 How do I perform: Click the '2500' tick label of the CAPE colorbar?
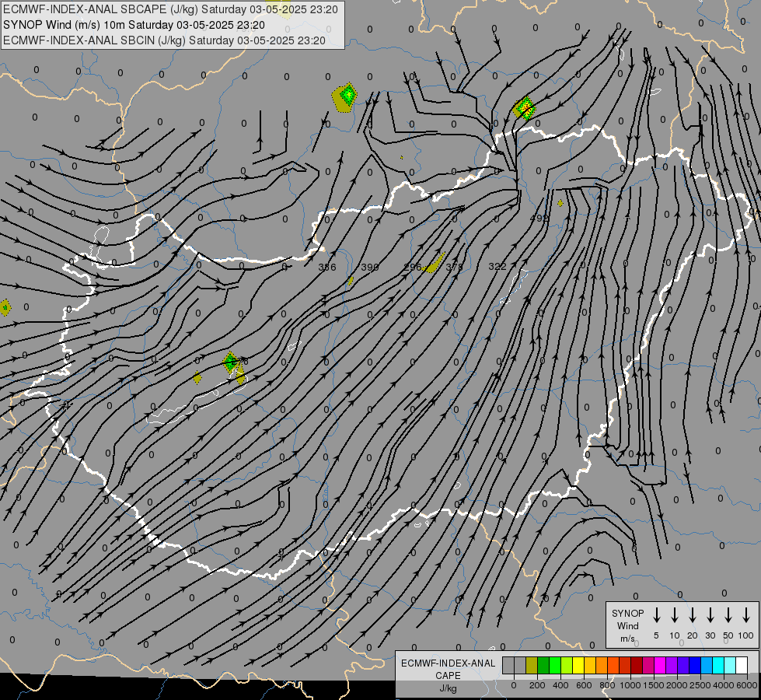click(700, 685)
